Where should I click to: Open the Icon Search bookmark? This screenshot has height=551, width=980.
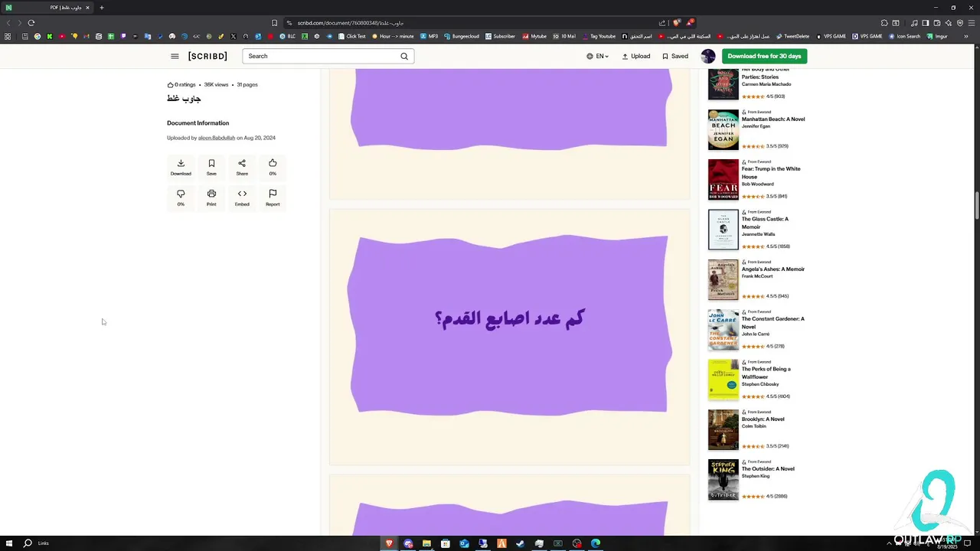[x=904, y=36]
